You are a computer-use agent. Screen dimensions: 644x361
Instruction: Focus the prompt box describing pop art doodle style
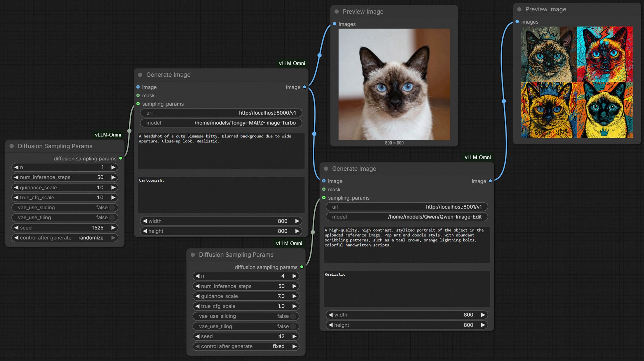pyautogui.click(x=407, y=245)
